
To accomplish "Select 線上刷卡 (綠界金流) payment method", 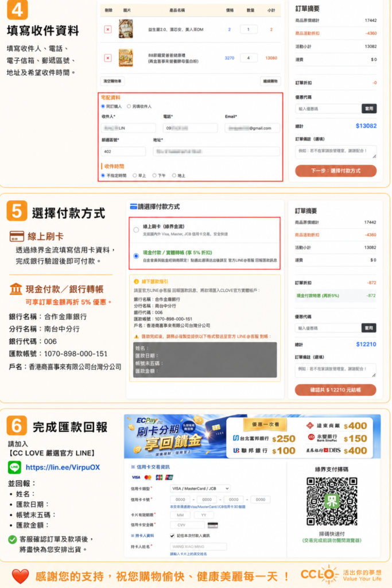I will pos(136,230).
